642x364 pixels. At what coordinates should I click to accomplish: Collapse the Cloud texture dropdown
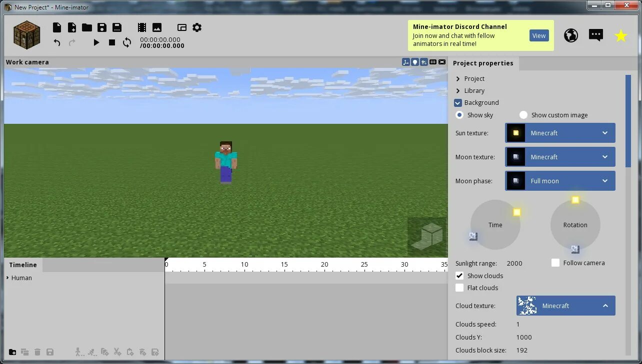(x=566, y=306)
